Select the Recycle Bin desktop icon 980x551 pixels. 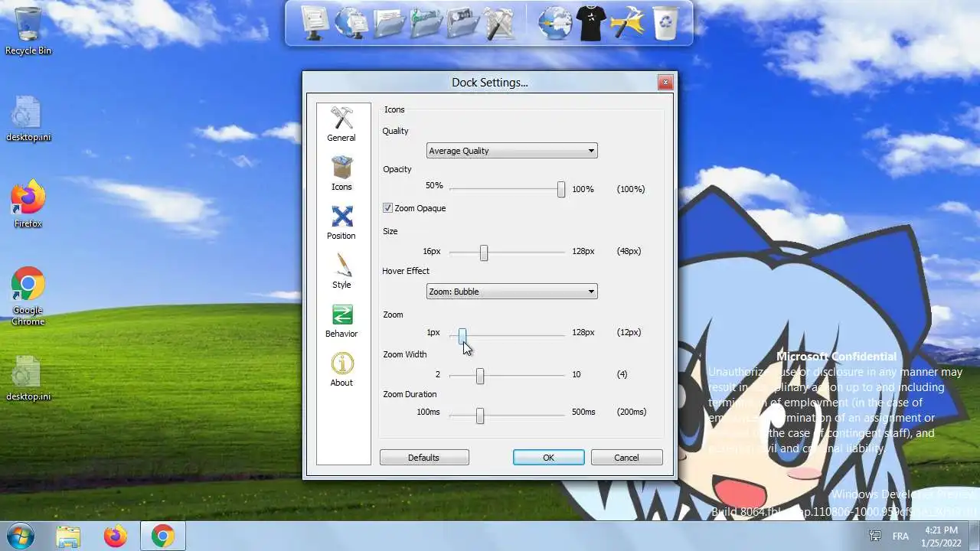tap(28, 31)
